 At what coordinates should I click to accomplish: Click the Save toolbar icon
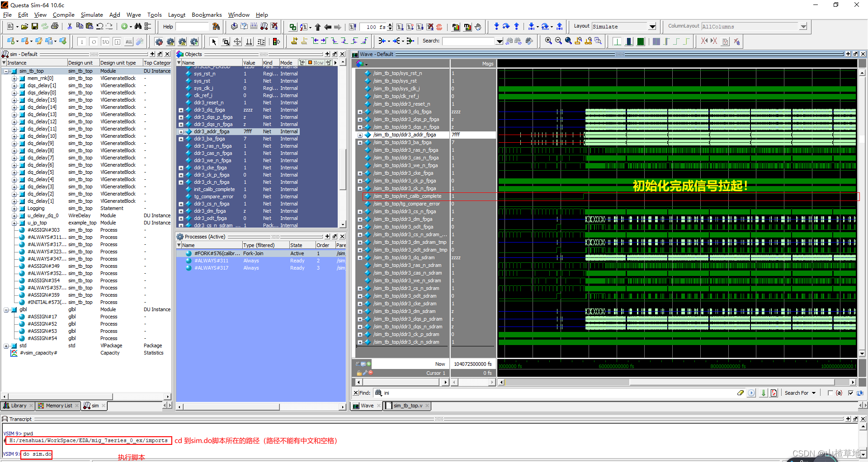point(35,27)
